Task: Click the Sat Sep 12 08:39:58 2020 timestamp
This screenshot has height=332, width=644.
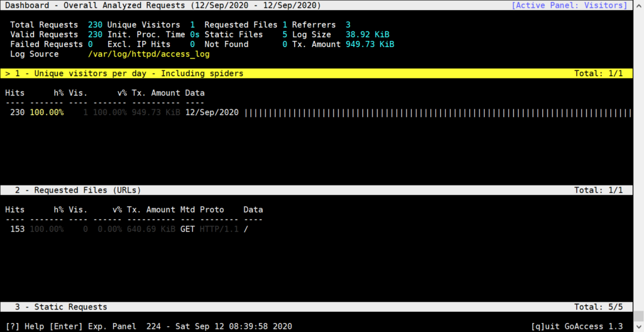Action: [232, 326]
